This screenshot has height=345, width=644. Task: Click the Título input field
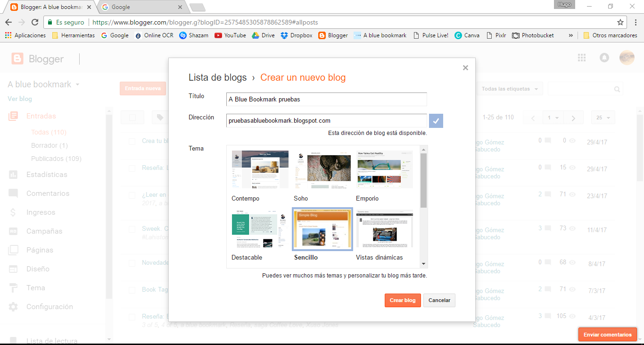point(326,99)
